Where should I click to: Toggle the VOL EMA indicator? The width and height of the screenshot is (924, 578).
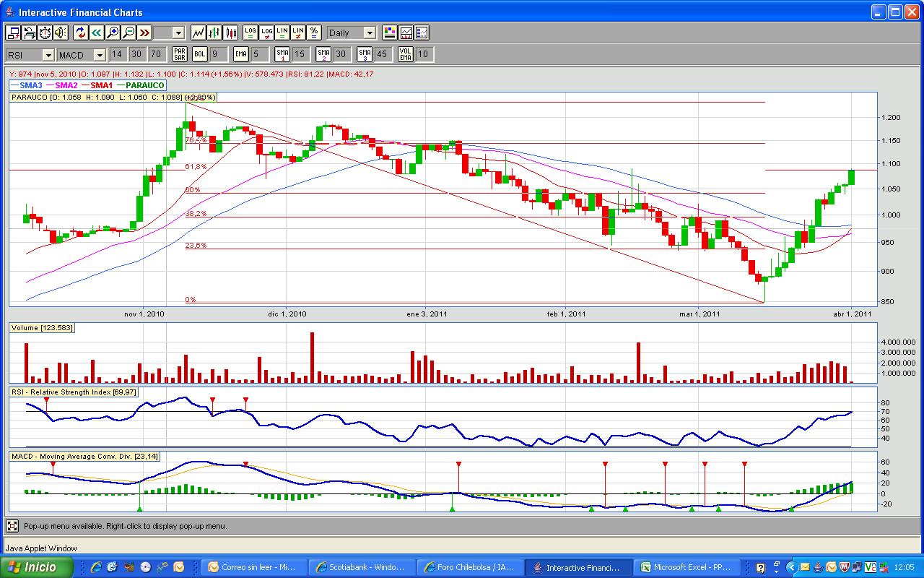[x=406, y=54]
